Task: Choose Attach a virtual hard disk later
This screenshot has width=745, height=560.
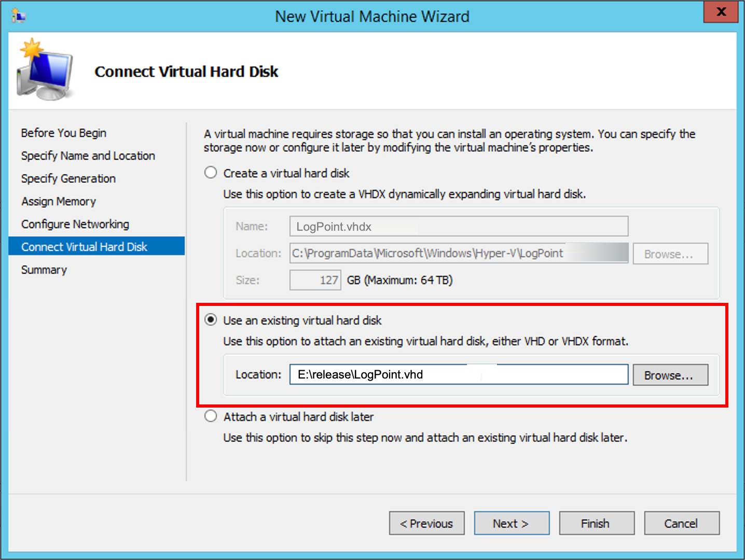Action: [x=211, y=416]
